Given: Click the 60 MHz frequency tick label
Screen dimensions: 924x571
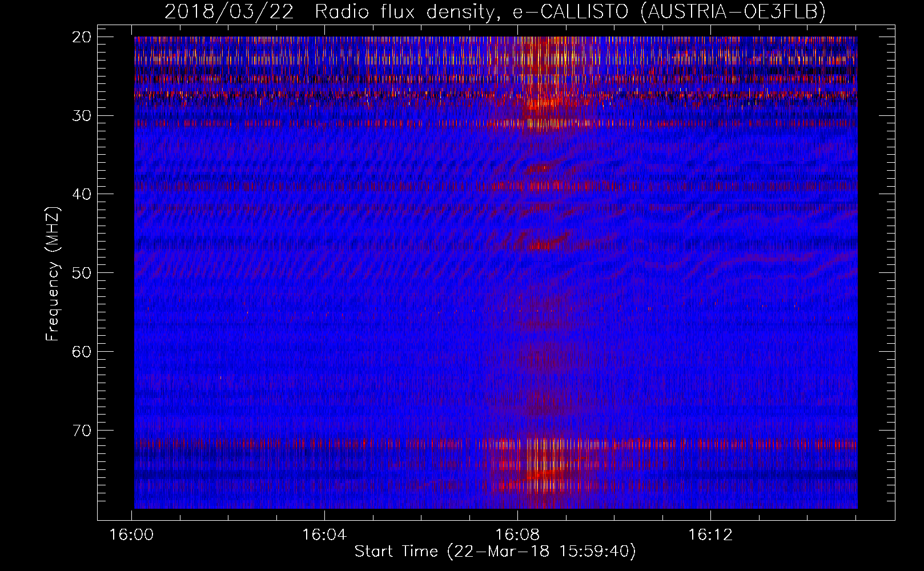Looking at the screenshot, I should coord(82,351).
